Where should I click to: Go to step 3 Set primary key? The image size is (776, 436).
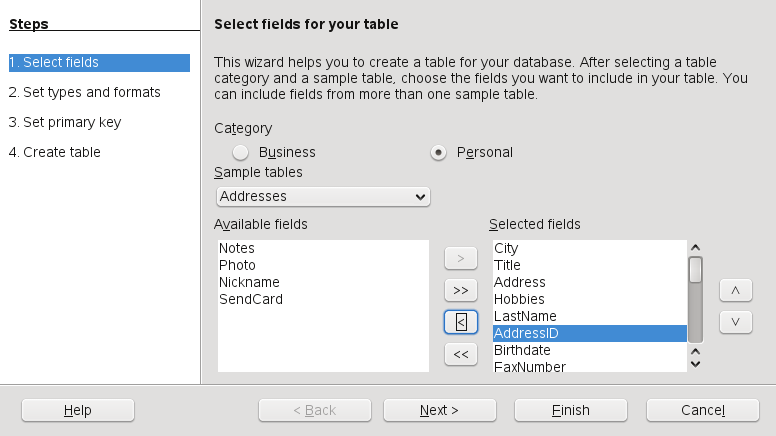(65, 122)
